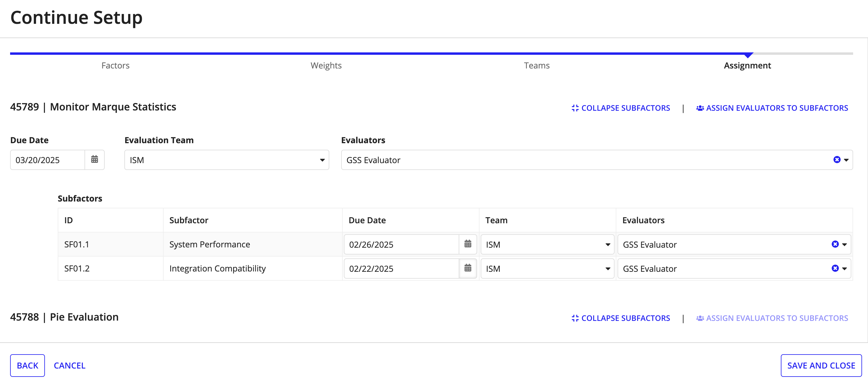
Task: Open Team dropdown for System Performance
Action: click(x=548, y=244)
